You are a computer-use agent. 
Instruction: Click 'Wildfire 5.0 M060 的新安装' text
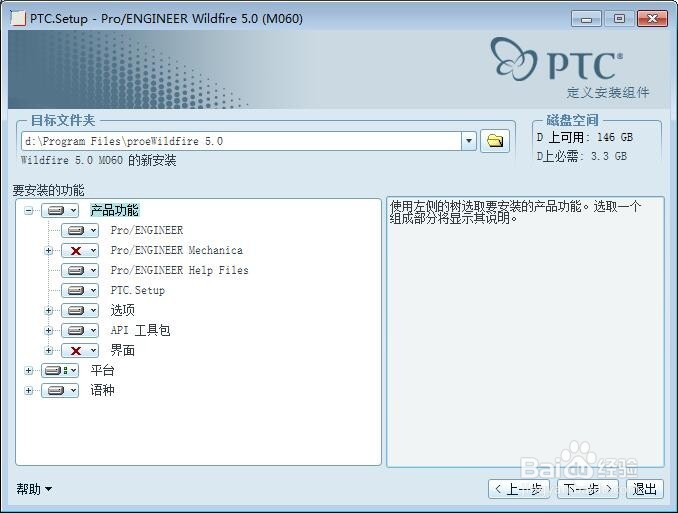pyautogui.click(x=99, y=160)
